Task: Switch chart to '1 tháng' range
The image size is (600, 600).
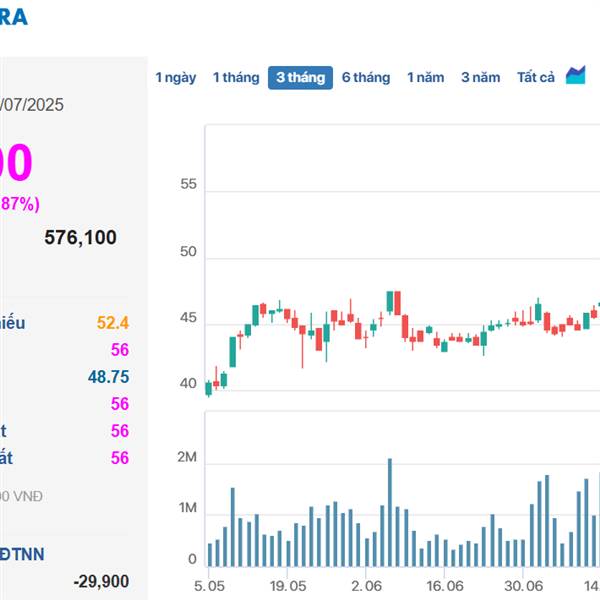Action: tap(236, 78)
